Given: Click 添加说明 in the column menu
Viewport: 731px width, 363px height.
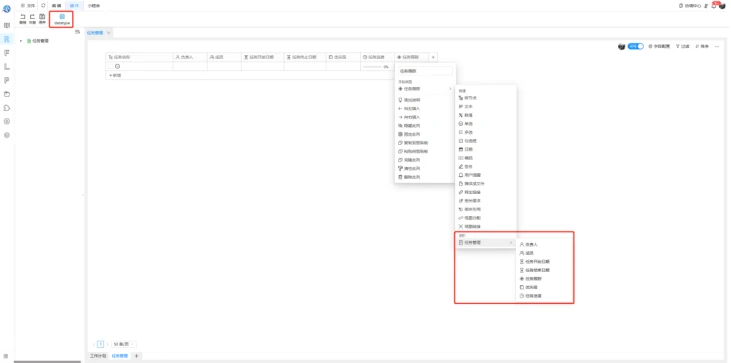Looking at the screenshot, I should pos(409,100).
